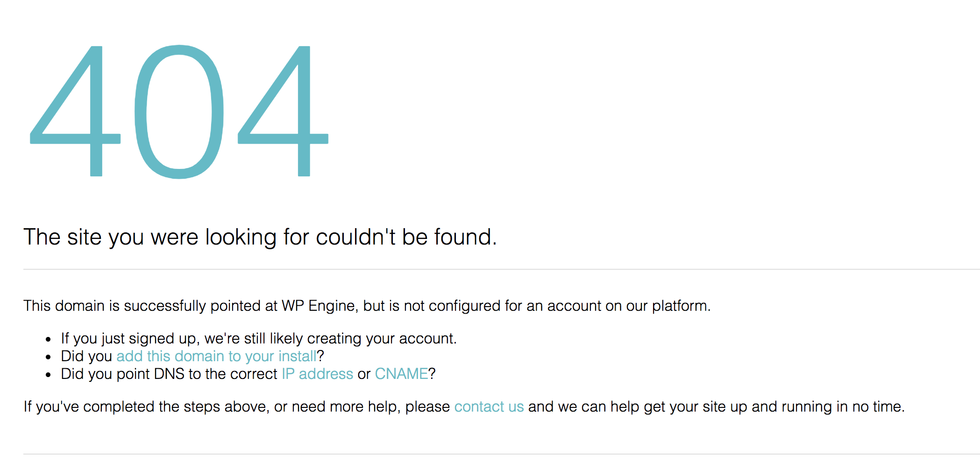Click the bullet marker of the second list item
Image resolution: width=980 pixels, height=476 pixels.
click(48, 357)
